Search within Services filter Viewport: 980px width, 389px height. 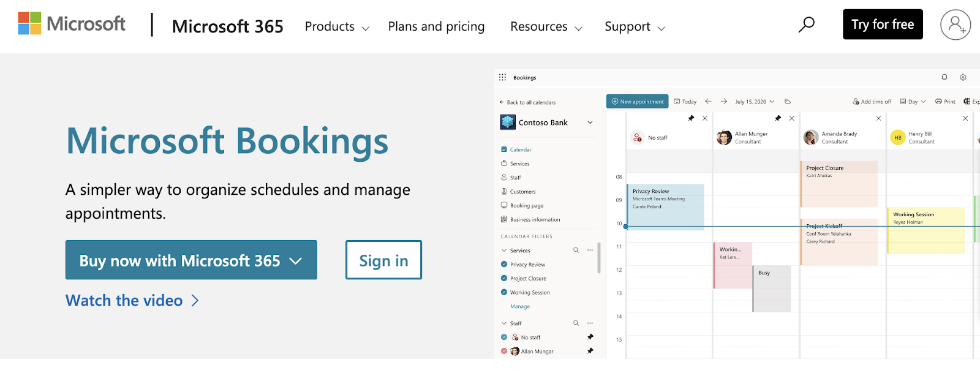coord(576,250)
